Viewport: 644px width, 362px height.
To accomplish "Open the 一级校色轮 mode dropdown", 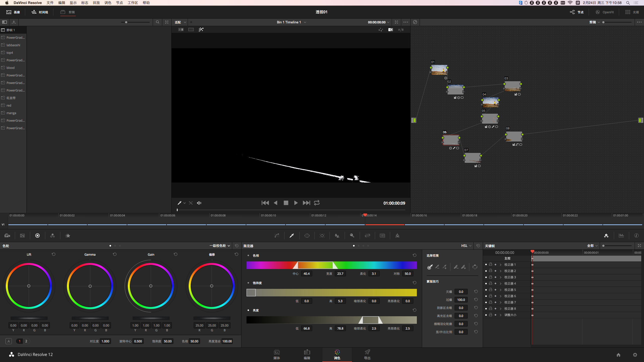I will pos(220,246).
